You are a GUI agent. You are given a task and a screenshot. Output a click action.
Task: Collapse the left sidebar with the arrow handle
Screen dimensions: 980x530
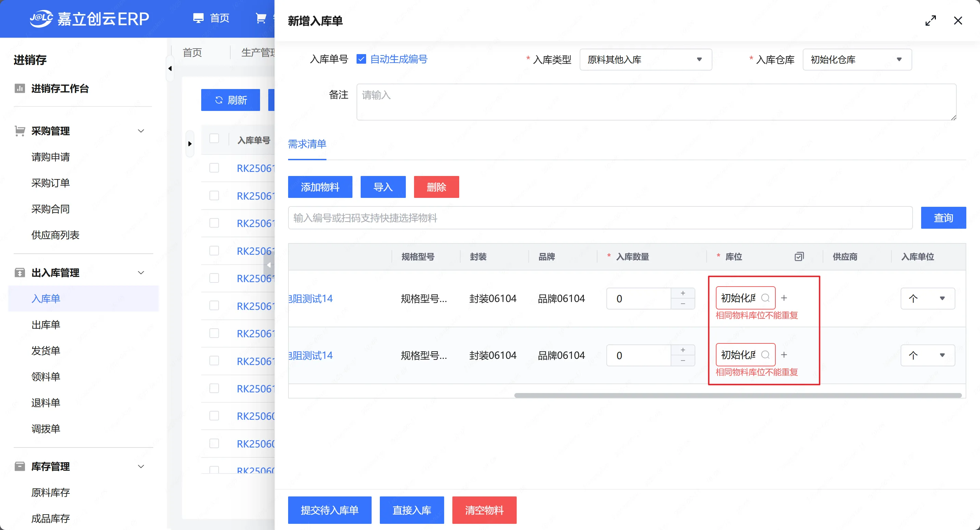point(170,68)
